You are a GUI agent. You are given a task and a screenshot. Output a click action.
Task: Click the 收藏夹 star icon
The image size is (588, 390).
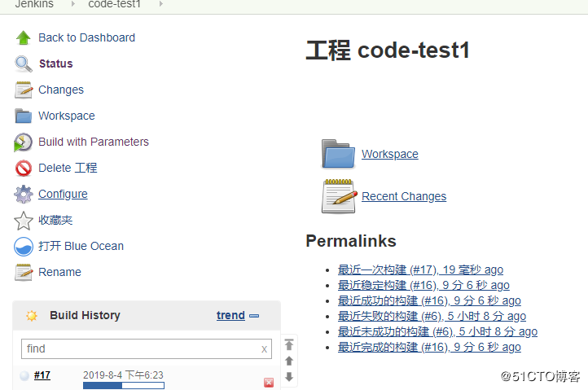click(x=24, y=221)
